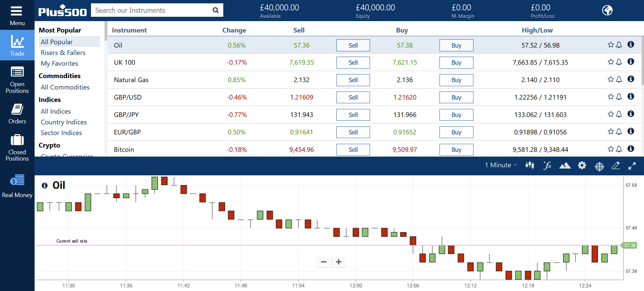
Task: Expand the chart to fullscreen
Action: click(x=632, y=166)
